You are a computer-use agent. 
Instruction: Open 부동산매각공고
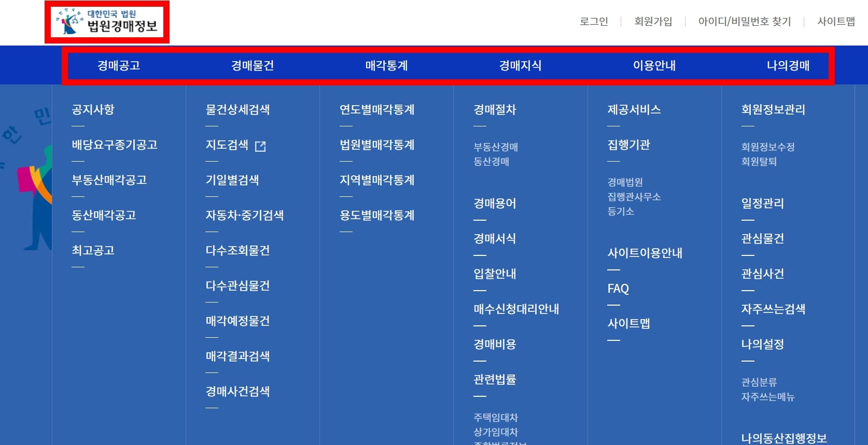[x=109, y=180]
